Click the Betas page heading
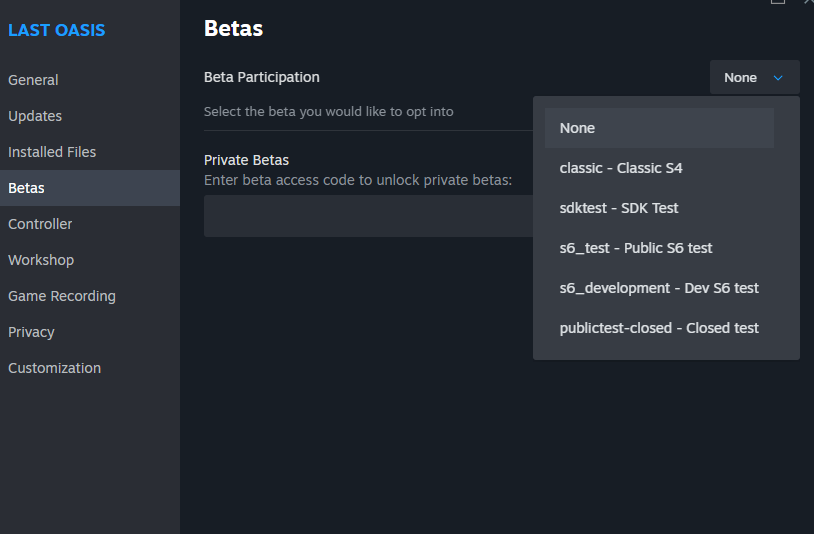Screen dimensions: 814x534 (234, 29)
